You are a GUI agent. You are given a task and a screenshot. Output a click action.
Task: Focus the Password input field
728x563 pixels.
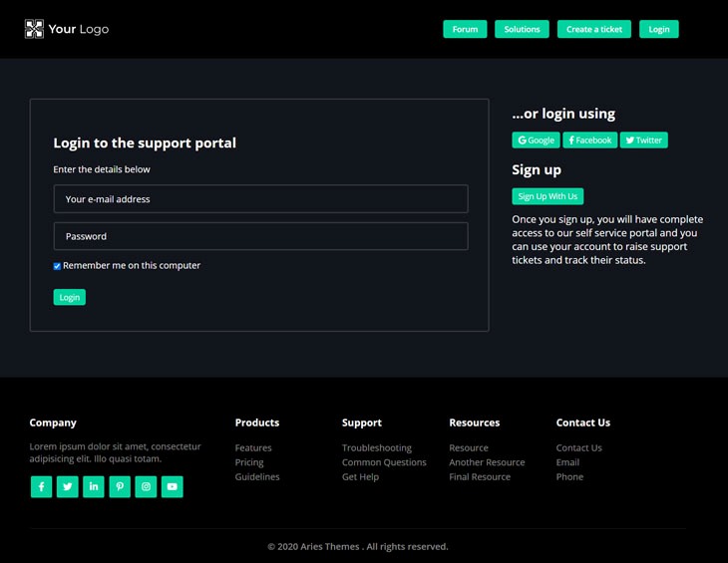point(260,236)
